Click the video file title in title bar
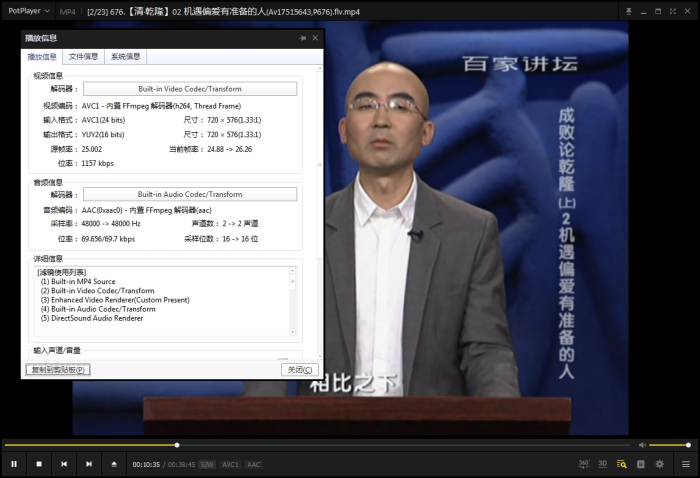This screenshot has height=478, width=700. pyautogui.click(x=223, y=12)
